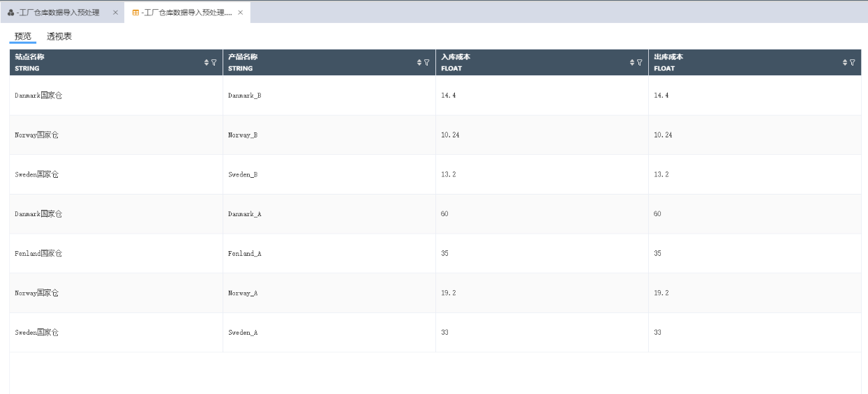Close the active table tab
Screen dimensions: 868x394
pyautogui.click(x=241, y=13)
